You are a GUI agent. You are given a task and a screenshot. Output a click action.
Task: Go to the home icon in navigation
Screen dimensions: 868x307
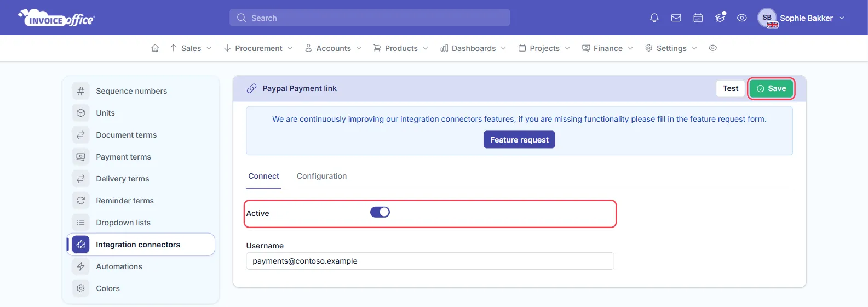click(x=155, y=48)
